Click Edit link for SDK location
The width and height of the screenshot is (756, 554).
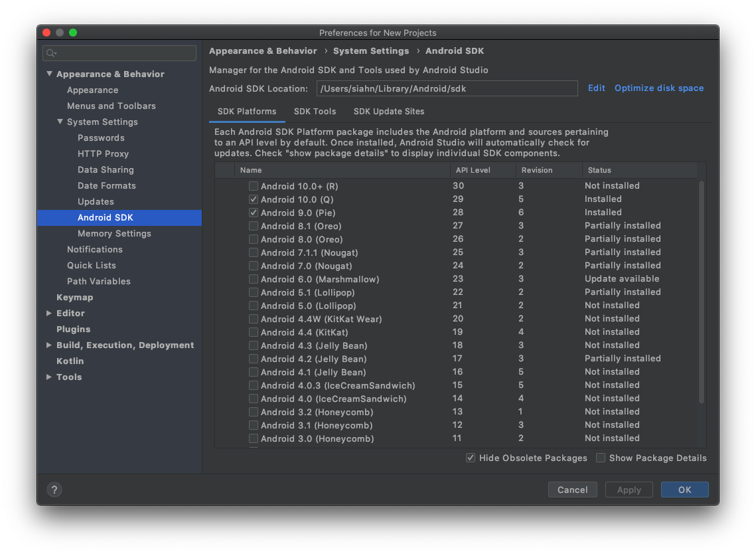pyautogui.click(x=596, y=88)
